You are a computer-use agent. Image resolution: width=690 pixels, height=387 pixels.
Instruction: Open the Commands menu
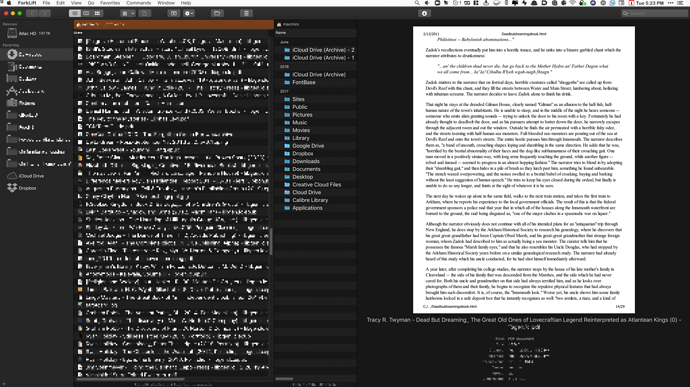138,3
